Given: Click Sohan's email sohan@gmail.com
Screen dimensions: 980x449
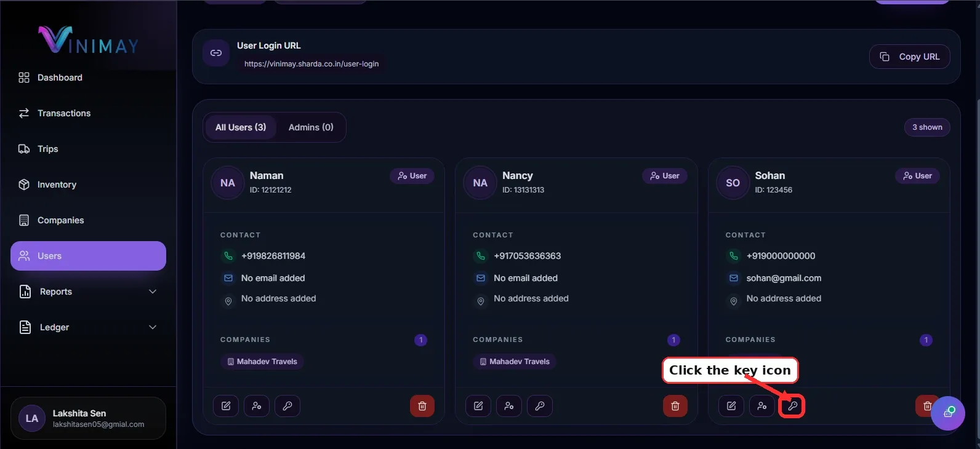Looking at the screenshot, I should (784, 278).
